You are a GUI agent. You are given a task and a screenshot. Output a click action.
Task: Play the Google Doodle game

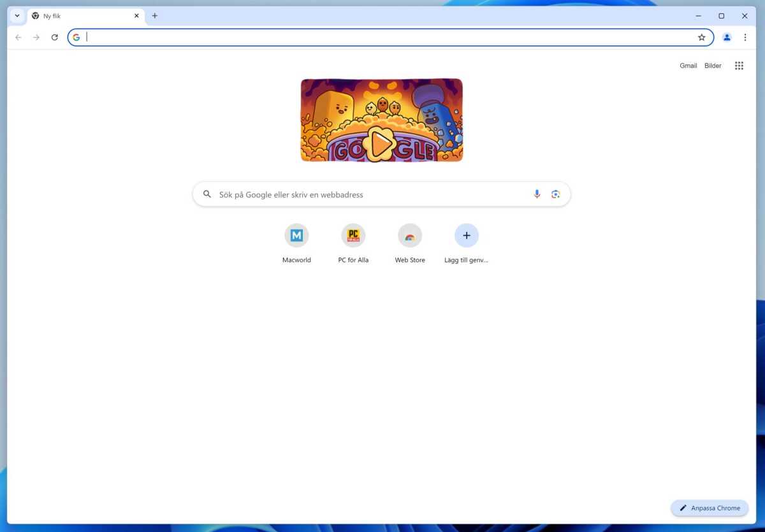tap(381, 145)
